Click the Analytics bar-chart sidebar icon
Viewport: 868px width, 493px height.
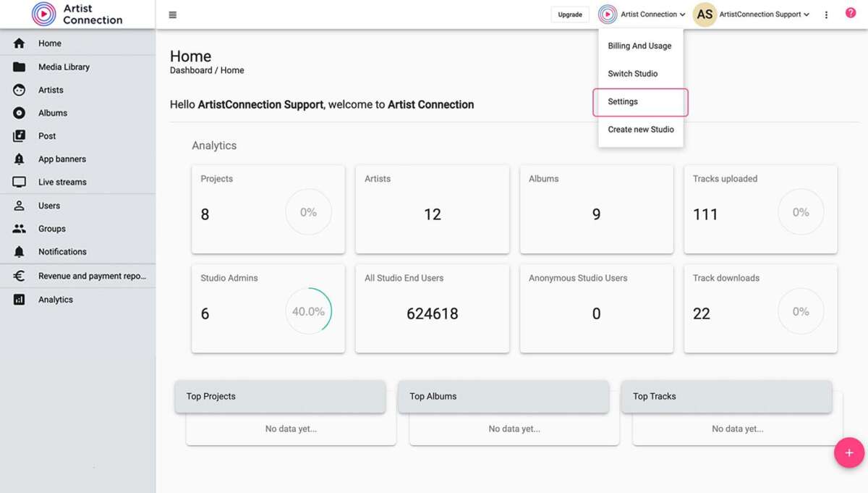[x=20, y=299]
